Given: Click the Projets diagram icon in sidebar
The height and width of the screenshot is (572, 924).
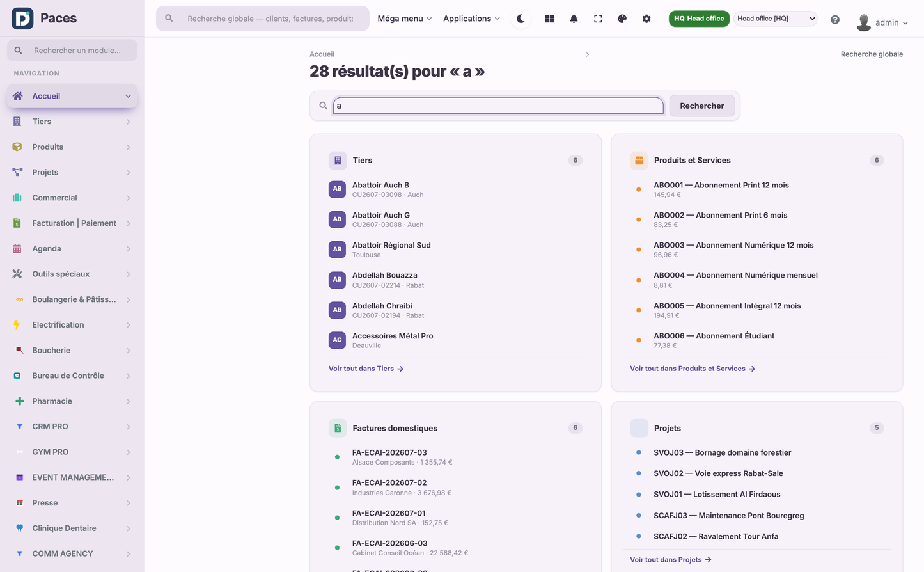Looking at the screenshot, I should [17, 172].
